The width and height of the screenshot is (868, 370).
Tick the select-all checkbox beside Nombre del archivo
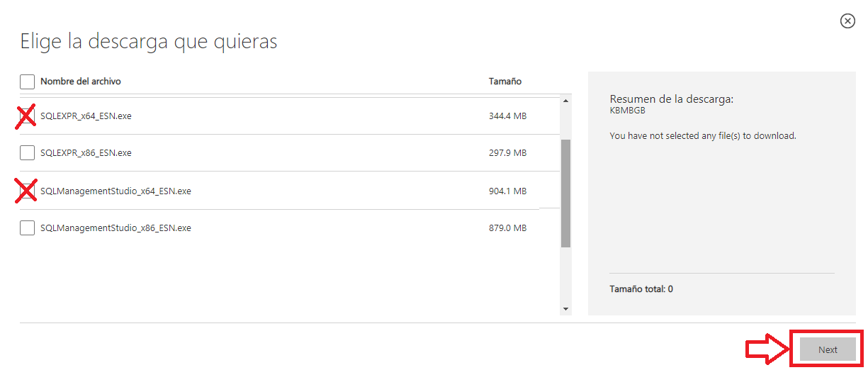click(x=27, y=82)
